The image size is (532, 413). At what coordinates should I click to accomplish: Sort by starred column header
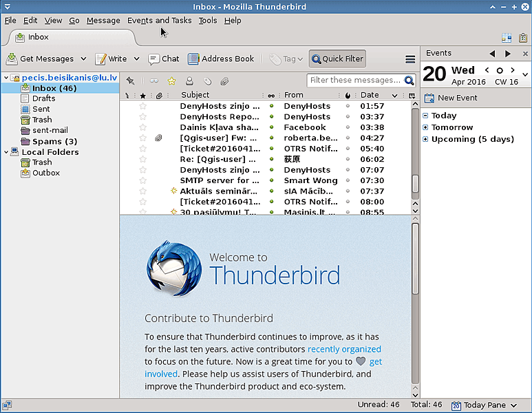(143, 96)
